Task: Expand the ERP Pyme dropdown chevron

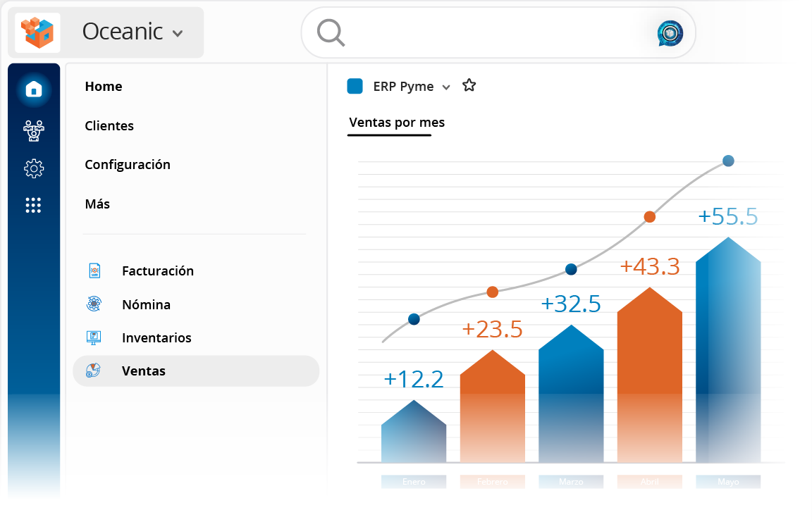Action: [445, 87]
